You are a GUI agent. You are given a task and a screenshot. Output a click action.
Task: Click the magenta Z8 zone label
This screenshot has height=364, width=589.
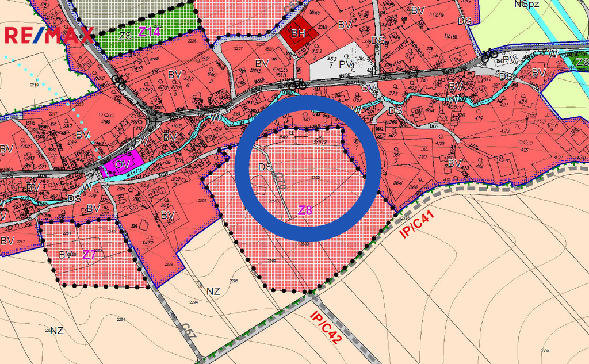(x=305, y=210)
